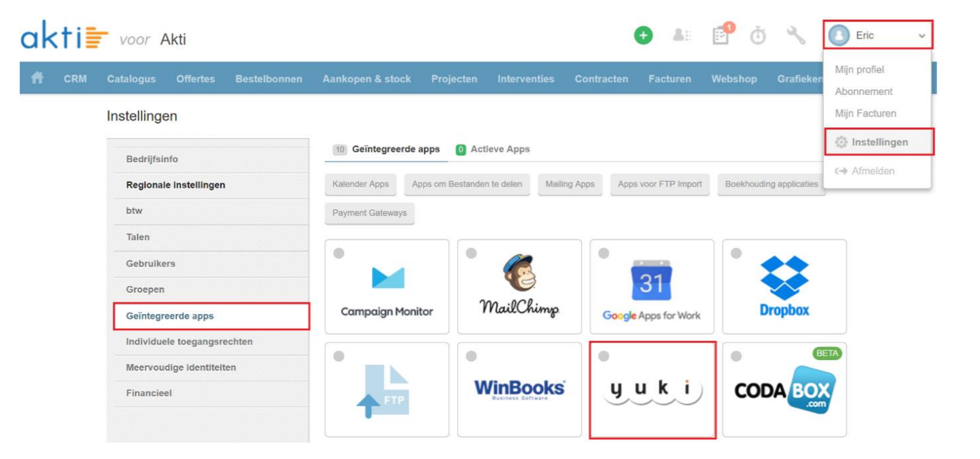Switch to the Geïntegreerde apps tab
Screen dimensions: 980x459
click(386, 149)
